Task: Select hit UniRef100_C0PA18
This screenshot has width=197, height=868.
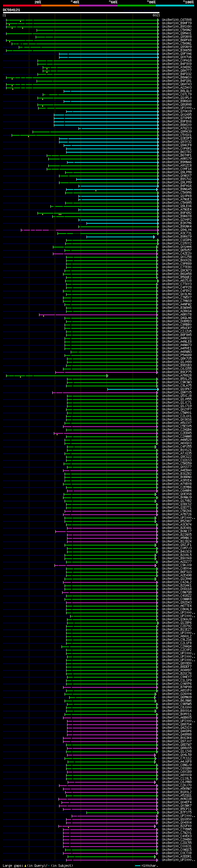Action: [177, 60]
